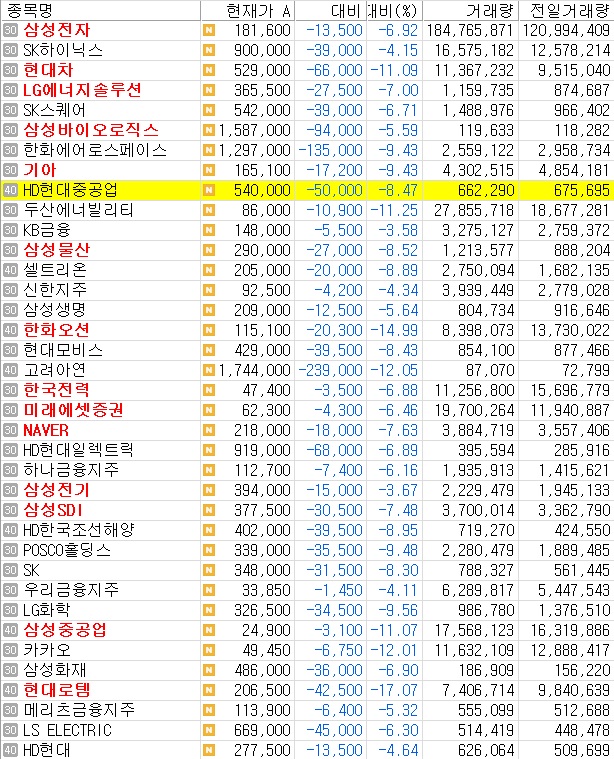Sort by the 현재가 column header
This screenshot has height=759, width=614.
point(247,10)
